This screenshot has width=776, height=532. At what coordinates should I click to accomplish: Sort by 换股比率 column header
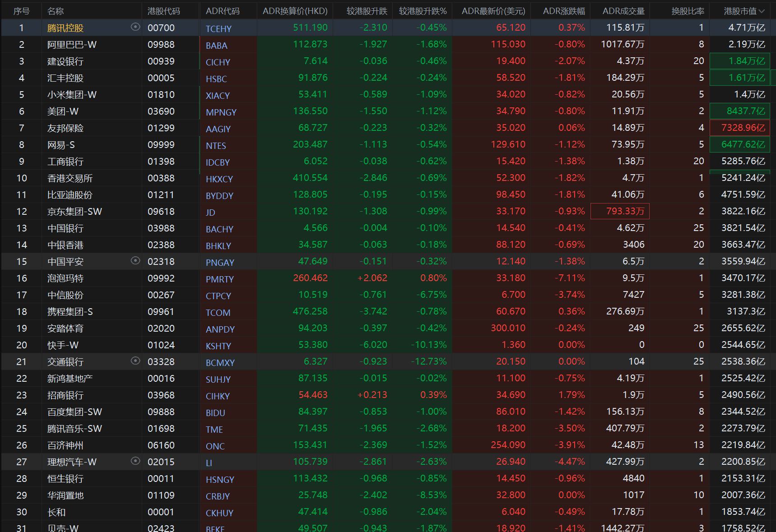(x=688, y=11)
